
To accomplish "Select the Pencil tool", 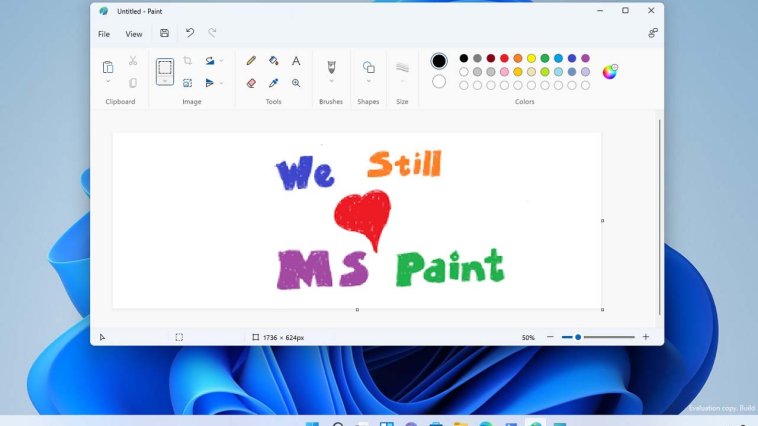I will pos(251,60).
